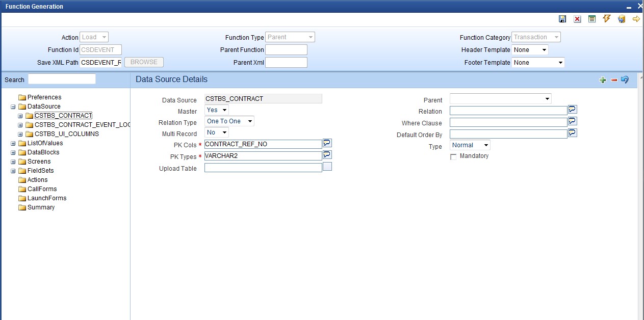
Task: Click the Where Clause text field
Action: 508,122
